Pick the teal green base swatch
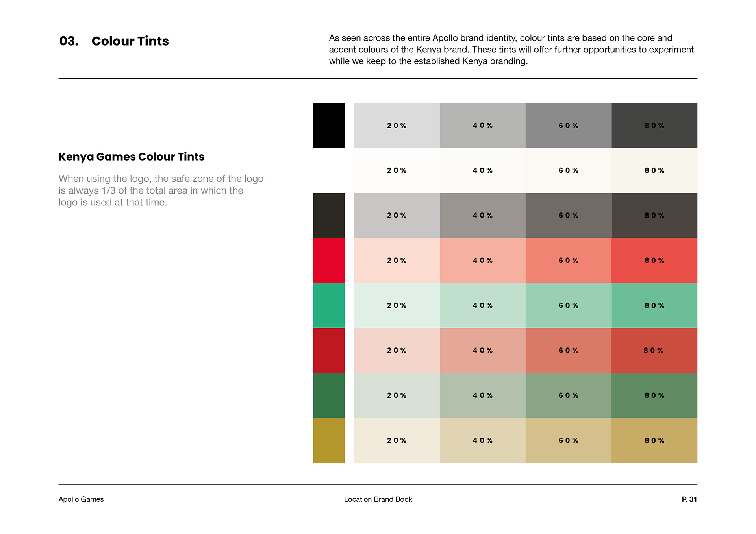The height and width of the screenshot is (534, 756). click(x=329, y=305)
